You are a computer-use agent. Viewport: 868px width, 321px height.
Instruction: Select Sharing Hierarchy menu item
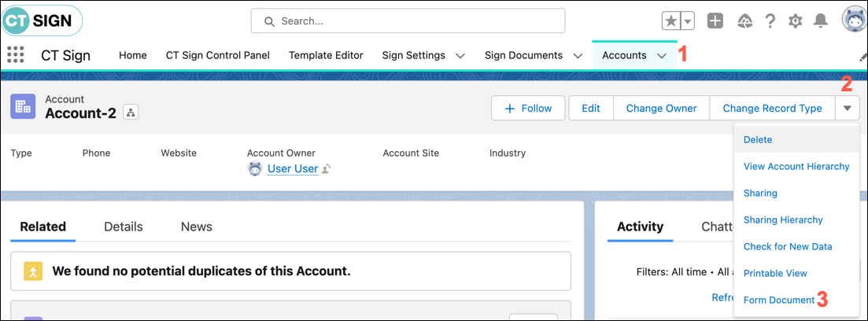(796, 220)
